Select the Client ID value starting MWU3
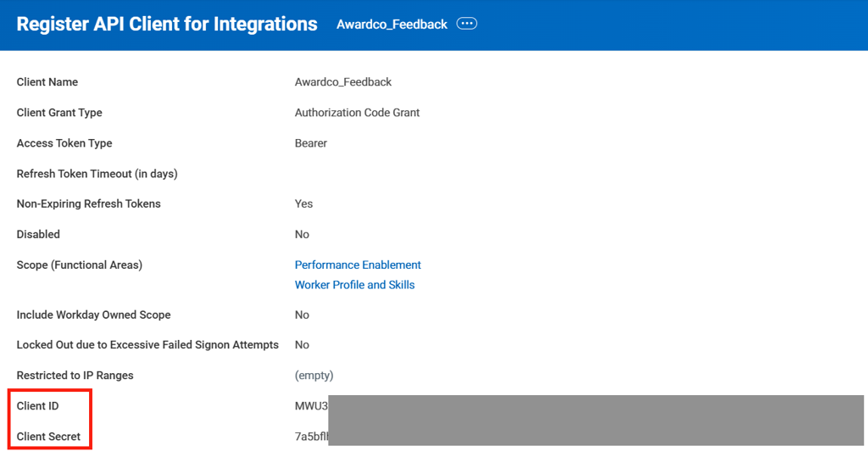Screen dimensions: 868x457 click(x=311, y=406)
